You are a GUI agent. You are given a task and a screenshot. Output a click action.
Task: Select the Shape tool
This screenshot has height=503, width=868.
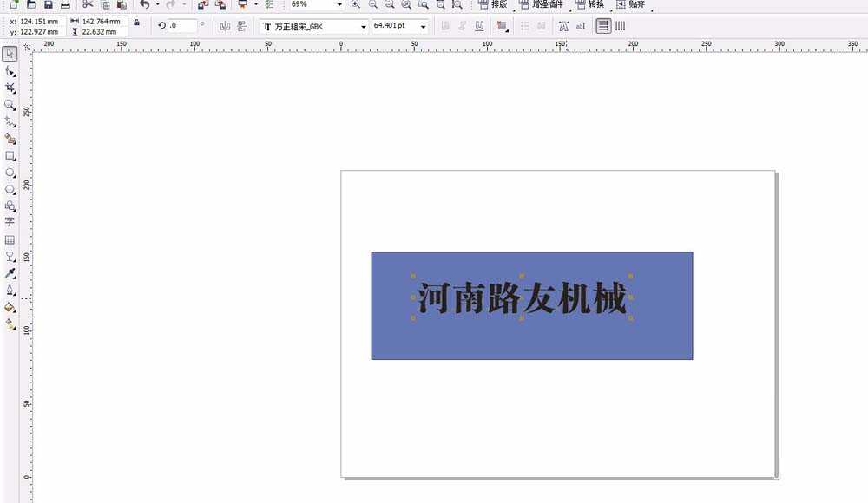pos(10,72)
